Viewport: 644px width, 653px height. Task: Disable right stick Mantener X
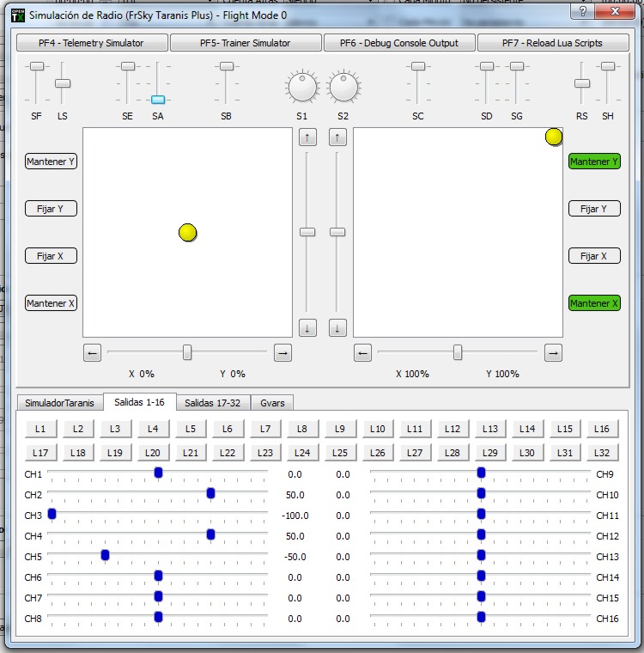coord(594,303)
